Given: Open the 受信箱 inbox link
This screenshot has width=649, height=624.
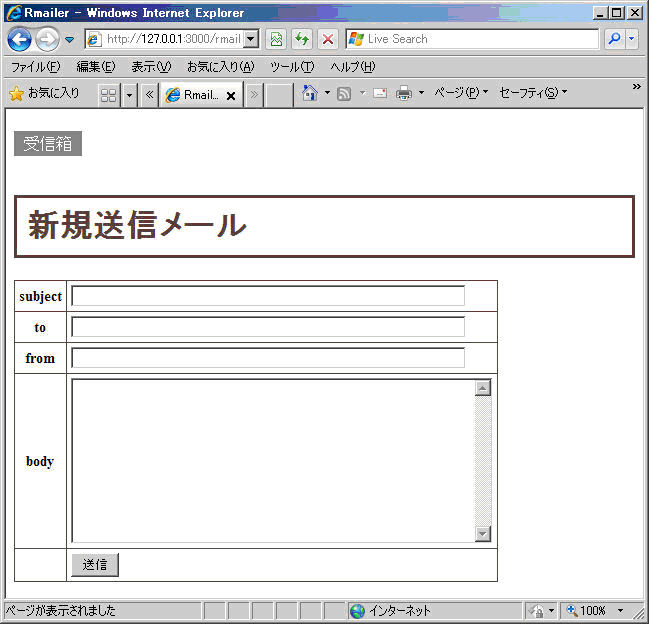Looking at the screenshot, I should point(48,144).
